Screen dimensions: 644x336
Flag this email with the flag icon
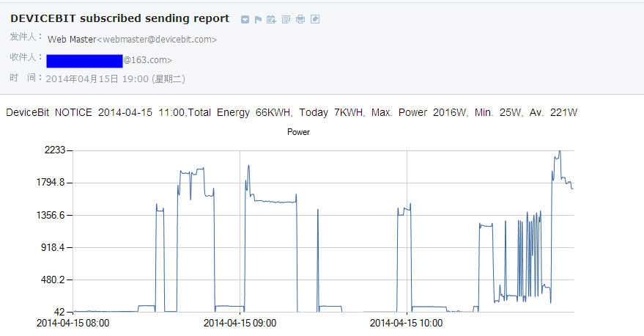(x=259, y=19)
